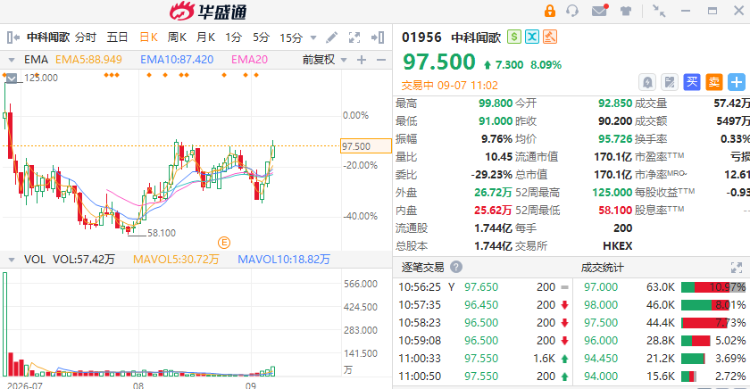Collapse left panel next to 中科闻歌
Viewport: 750px width, 389px height.
[x=13, y=37]
